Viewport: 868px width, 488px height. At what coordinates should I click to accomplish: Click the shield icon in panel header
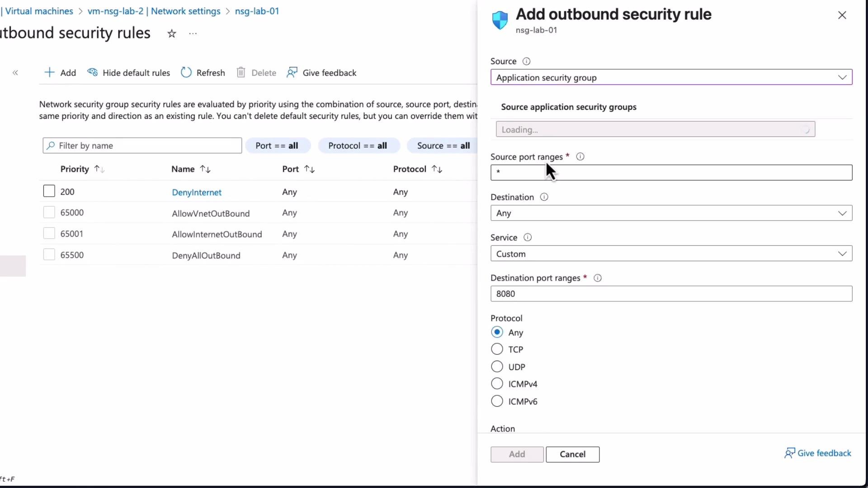(x=500, y=20)
